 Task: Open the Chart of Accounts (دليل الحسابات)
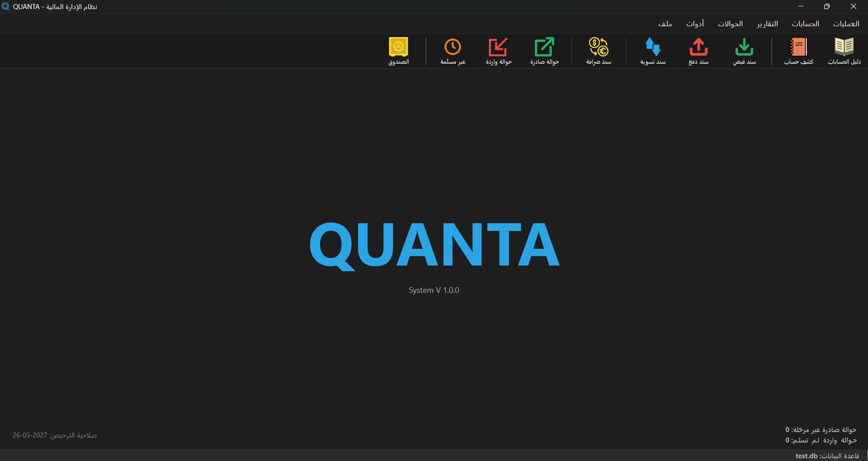tap(844, 51)
